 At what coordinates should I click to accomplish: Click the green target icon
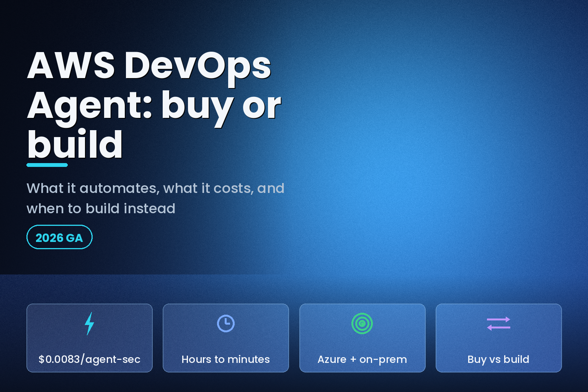(x=362, y=323)
